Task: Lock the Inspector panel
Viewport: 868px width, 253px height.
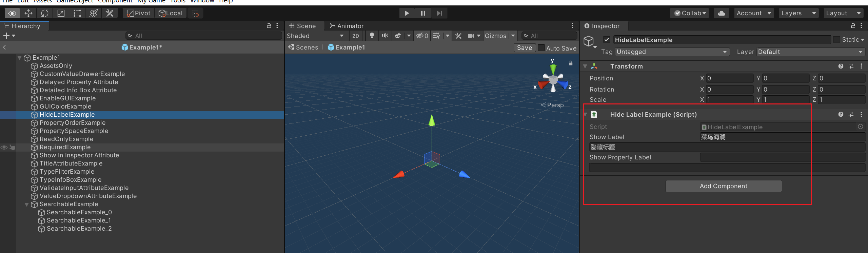Action: (853, 25)
